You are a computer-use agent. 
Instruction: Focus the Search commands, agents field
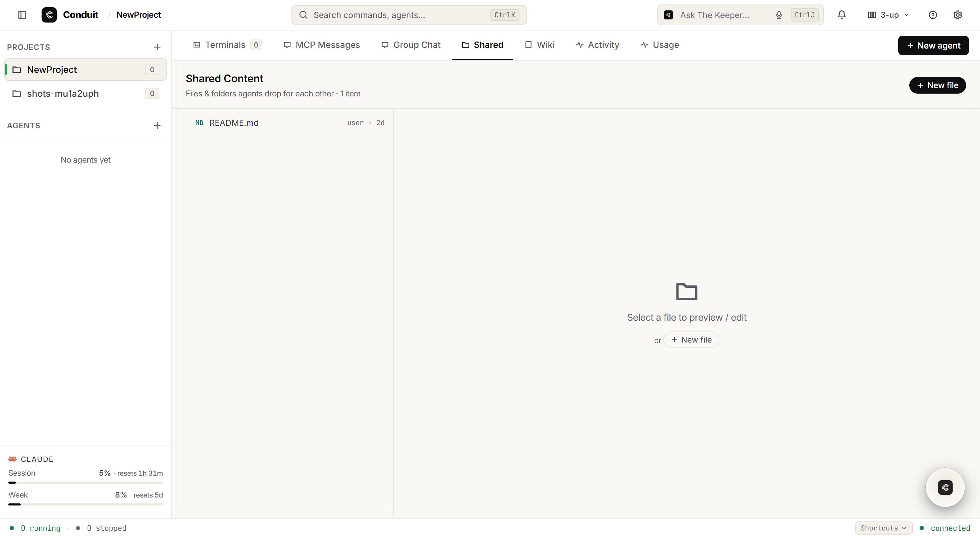409,15
